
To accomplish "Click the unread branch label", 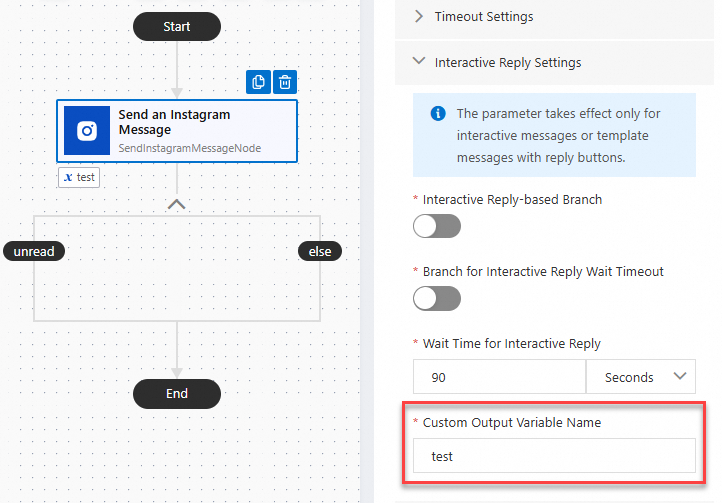I will click(34, 252).
